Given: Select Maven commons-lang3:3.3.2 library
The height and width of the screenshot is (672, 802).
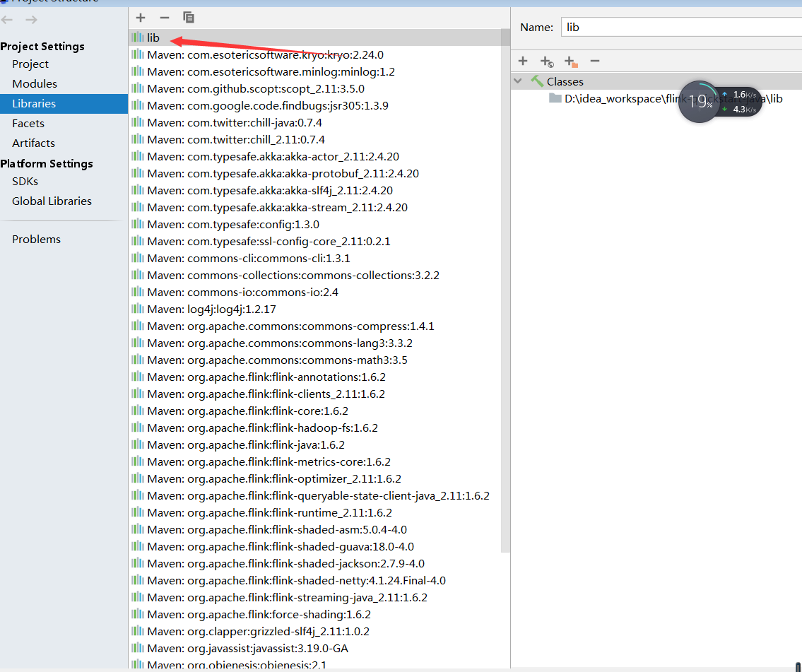Looking at the screenshot, I should tap(314, 343).
